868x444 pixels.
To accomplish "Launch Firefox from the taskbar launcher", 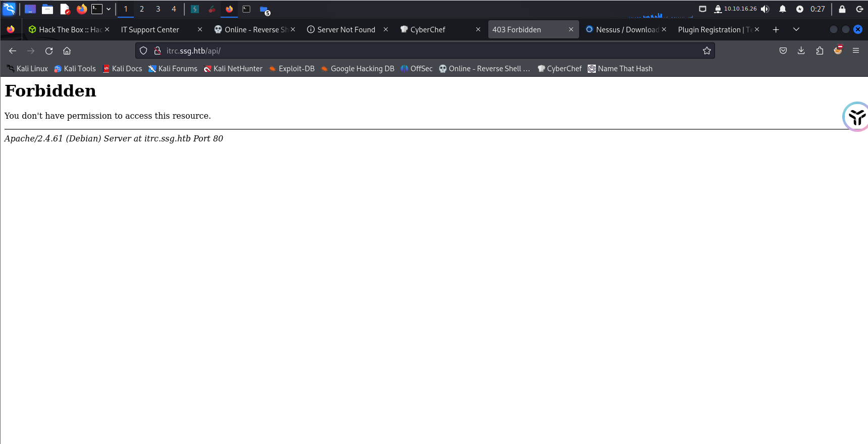I will (x=81, y=9).
